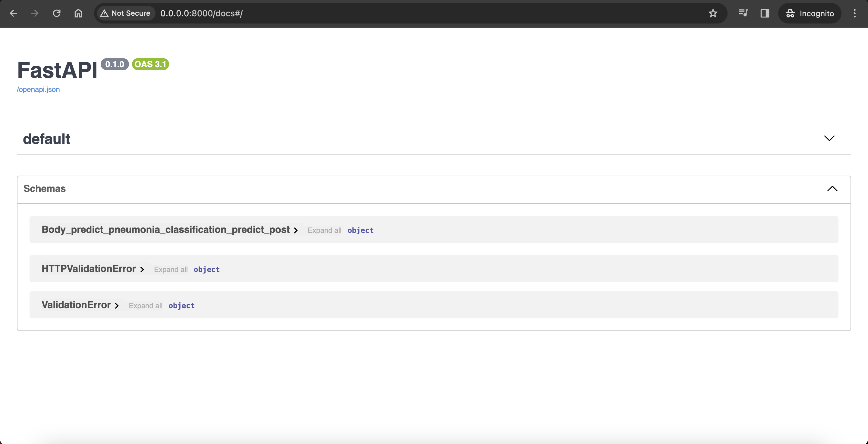Viewport: 868px width, 444px height.
Task: Go to the browser home page
Action: pyautogui.click(x=78, y=13)
